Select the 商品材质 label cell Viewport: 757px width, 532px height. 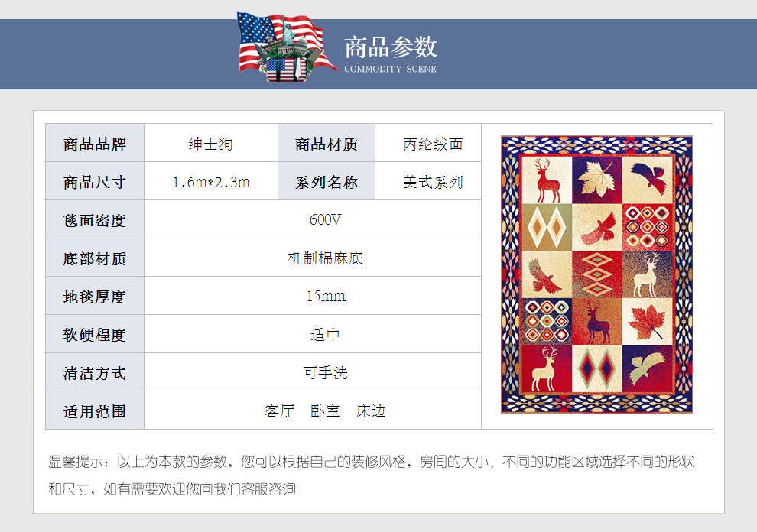click(327, 143)
